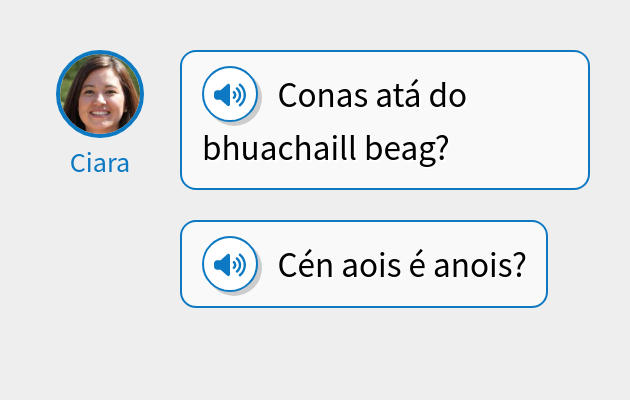Click the word 'Conas'
The width and height of the screenshot is (630, 400).
pos(323,96)
